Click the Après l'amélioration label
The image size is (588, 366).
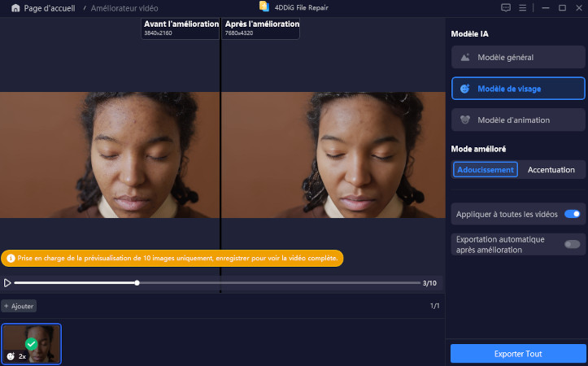[x=262, y=24]
